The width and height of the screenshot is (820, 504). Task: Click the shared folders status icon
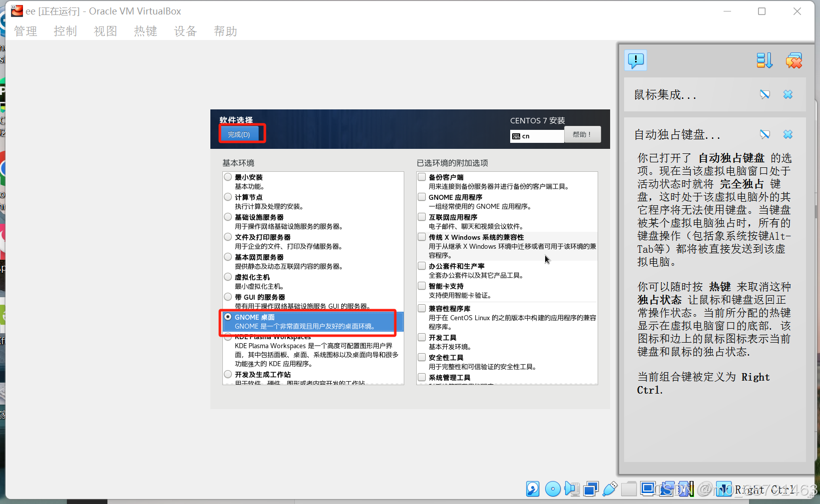(629, 489)
